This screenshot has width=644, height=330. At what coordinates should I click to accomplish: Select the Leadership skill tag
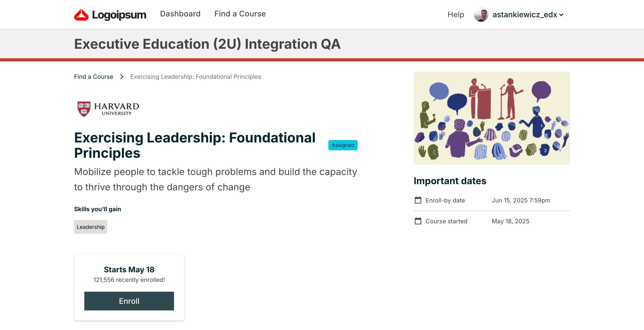pyautogui.click(x=91, y=227)
